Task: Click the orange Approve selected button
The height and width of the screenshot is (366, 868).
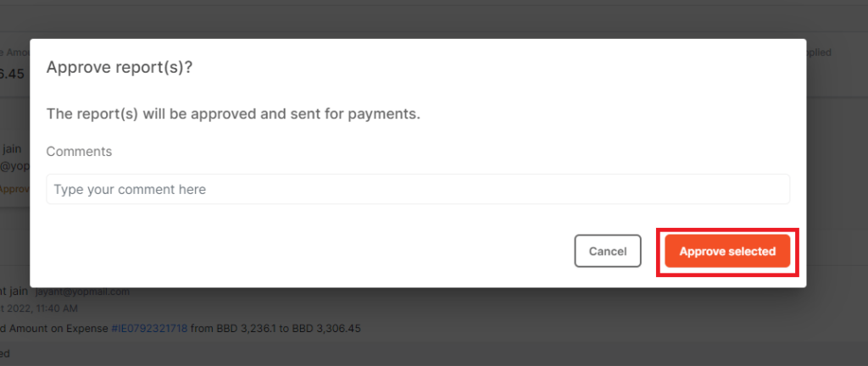Action: tap(727, 251)
